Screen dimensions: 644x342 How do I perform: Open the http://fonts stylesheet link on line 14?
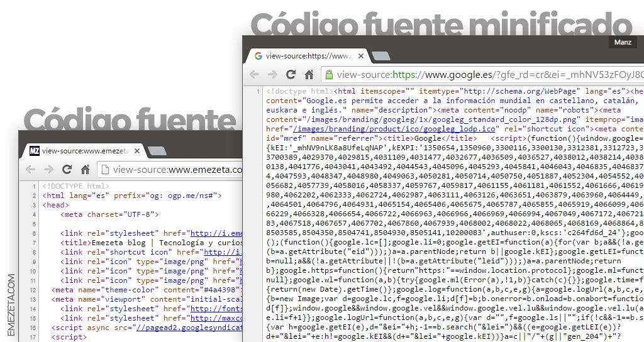pyautogui.click(x=216, y=309)
